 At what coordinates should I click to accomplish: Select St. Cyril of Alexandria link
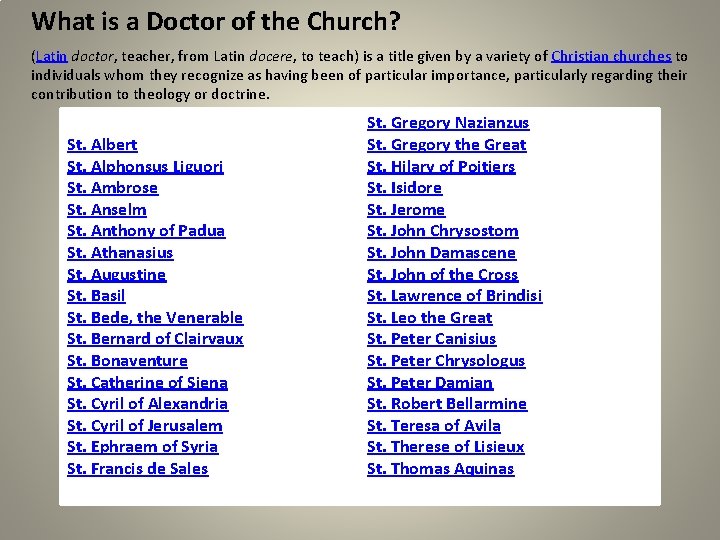point(147,404)
